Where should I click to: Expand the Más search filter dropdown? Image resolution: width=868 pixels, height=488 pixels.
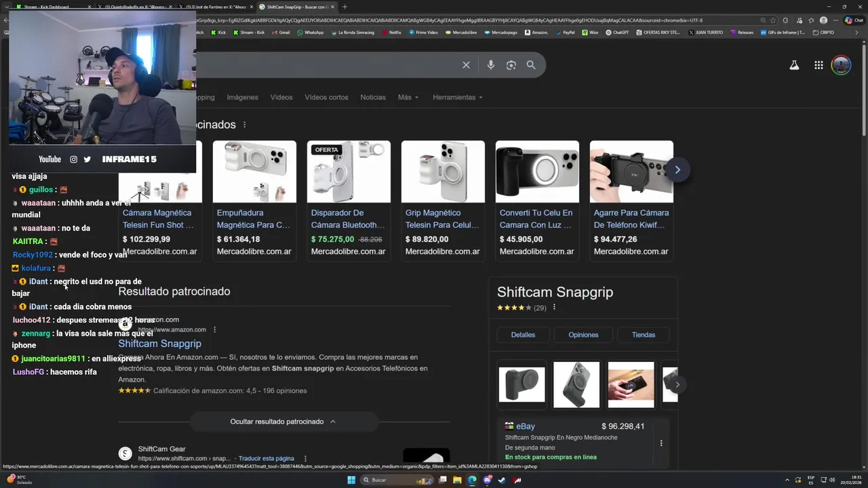click(x=408, y=98)
